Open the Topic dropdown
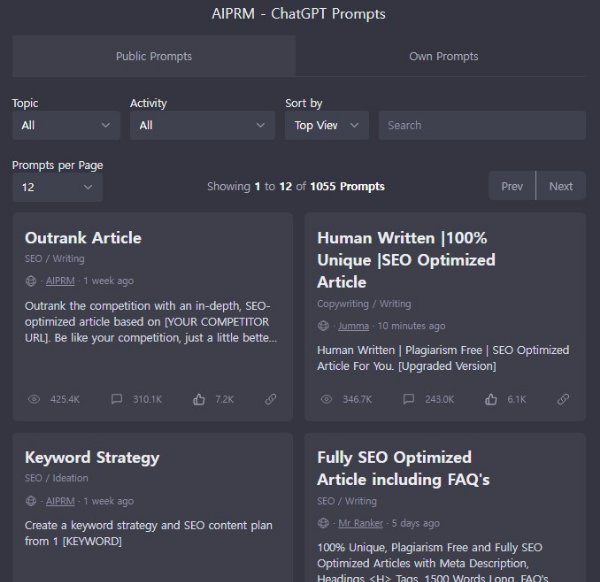Screen dimensions: 600x582 tap(66, 126)
